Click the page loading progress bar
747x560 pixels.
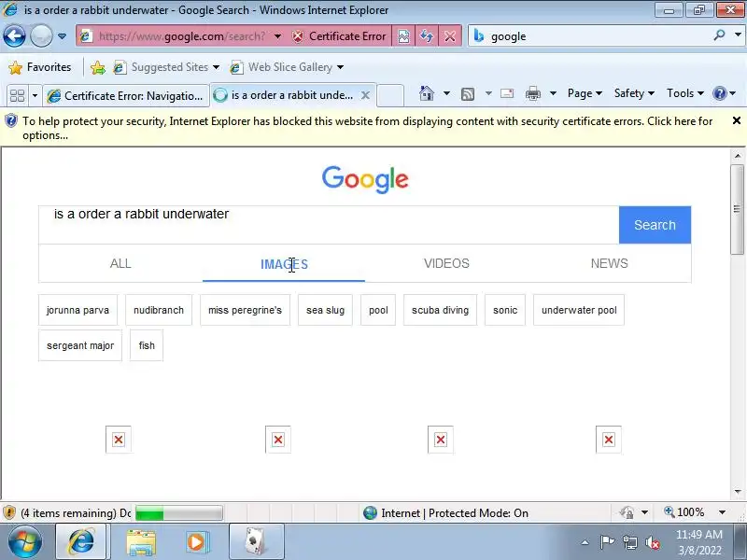coord(179,512)
